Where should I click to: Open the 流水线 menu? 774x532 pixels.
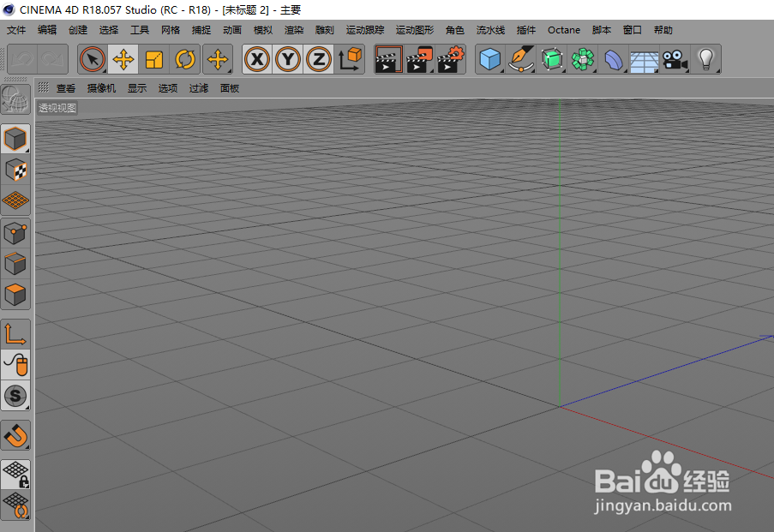click(x=490, y=30)
